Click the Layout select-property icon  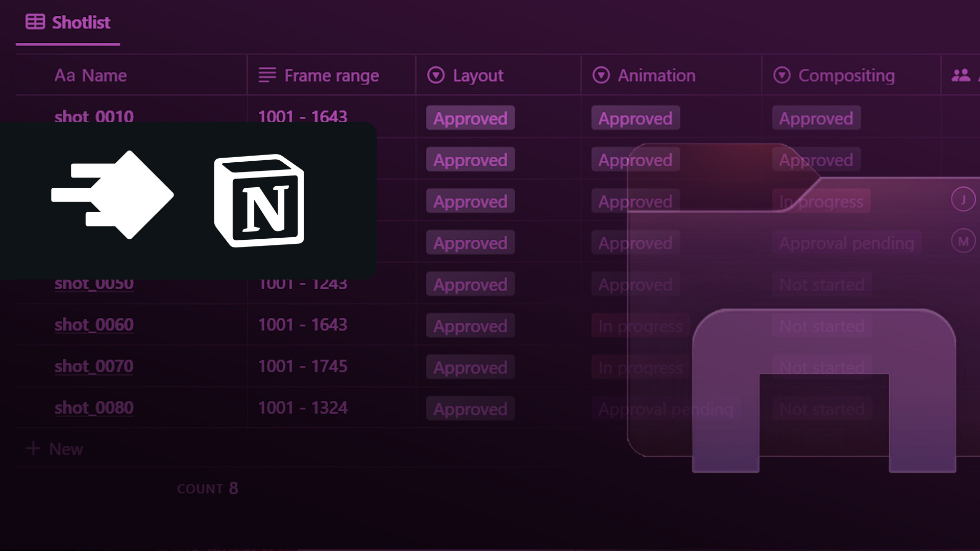tap(436, 76)
